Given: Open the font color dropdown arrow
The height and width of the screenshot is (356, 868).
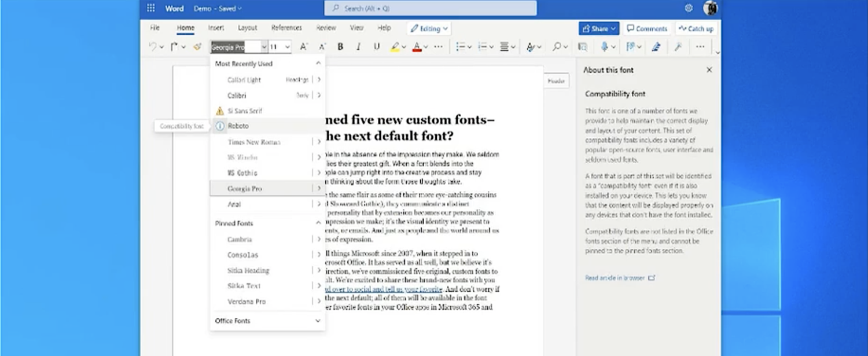Looking at the screenshot, I should (x=426, y=47).
